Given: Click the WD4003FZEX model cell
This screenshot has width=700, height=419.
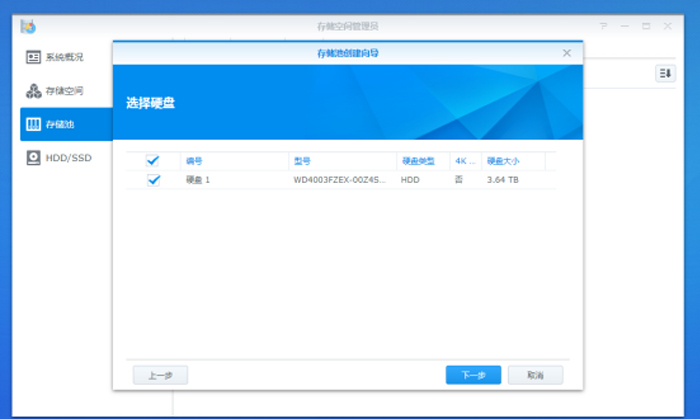Looking at the screenshot, I should [x=339, y=180].
